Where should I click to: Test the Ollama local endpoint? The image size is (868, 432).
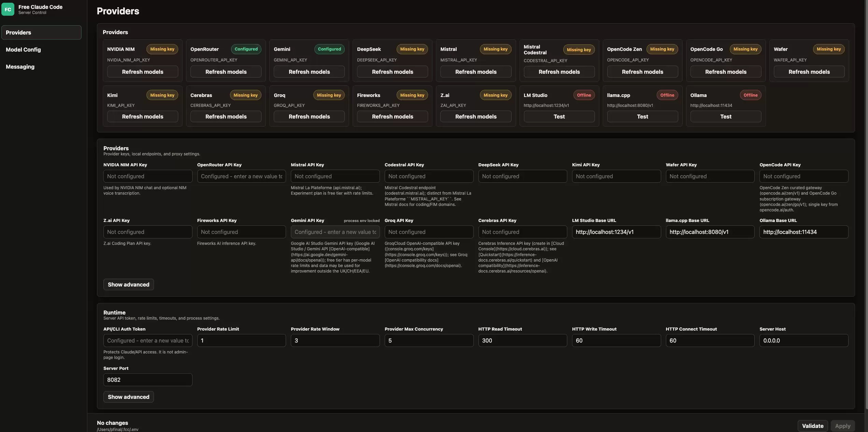click(726, 116)
